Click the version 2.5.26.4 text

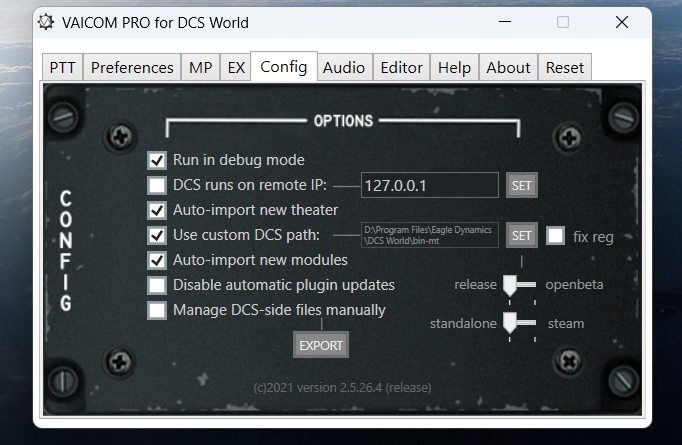[342, 388]
